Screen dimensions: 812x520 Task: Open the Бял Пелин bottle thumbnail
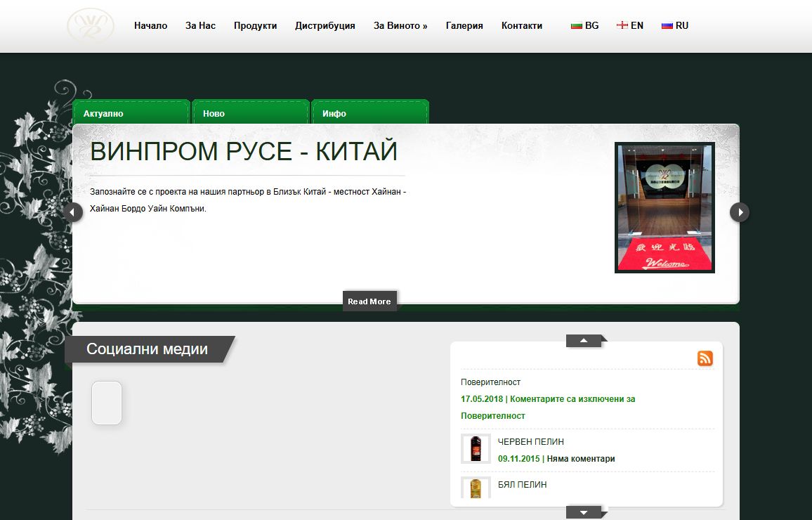click(476, 488)
